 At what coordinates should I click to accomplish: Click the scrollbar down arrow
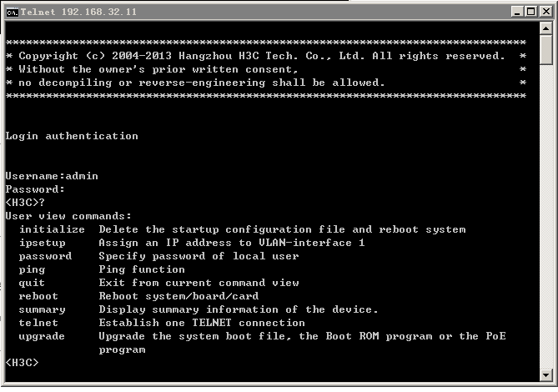[x=545, y=374]
